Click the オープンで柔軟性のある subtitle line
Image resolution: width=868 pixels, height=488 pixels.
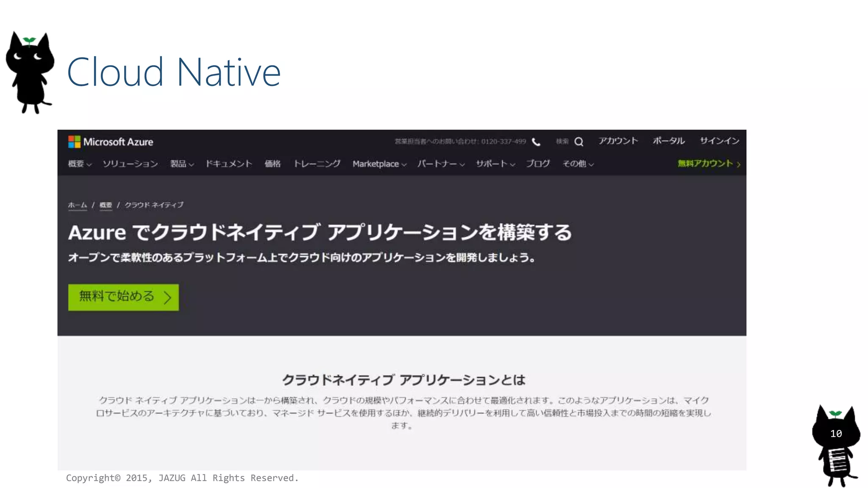point(302,258)
